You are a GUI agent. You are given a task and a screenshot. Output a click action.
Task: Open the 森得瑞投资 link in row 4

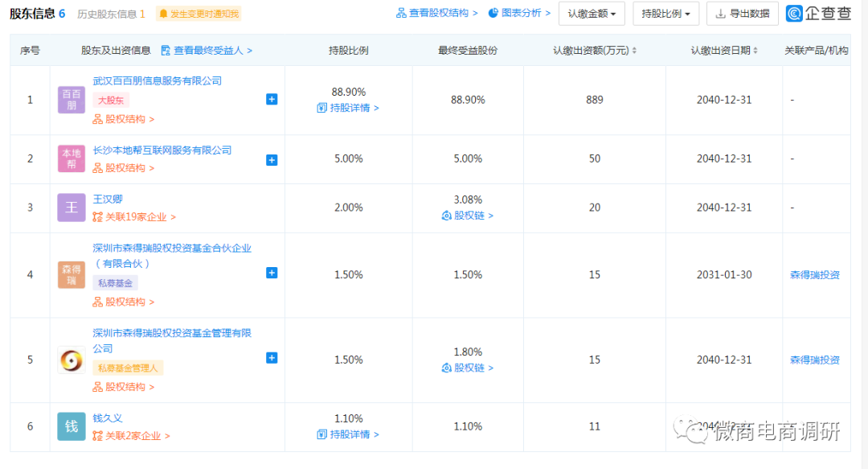[x=814, y=275]
